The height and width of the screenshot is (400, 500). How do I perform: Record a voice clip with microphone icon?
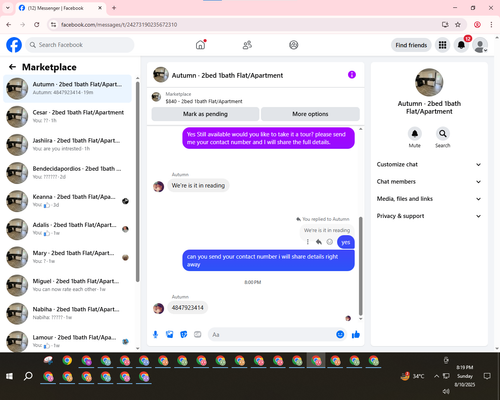(155, 334)
